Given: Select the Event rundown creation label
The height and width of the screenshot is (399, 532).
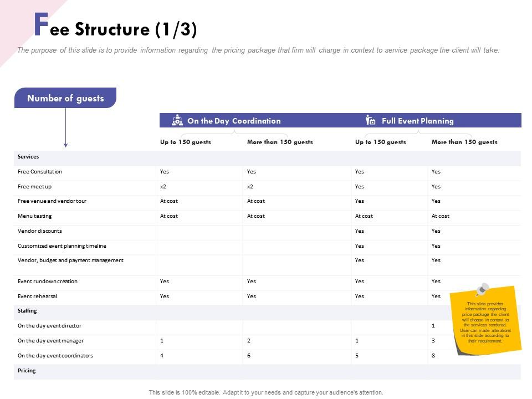Looking at the screenshot, I should 48,282.
